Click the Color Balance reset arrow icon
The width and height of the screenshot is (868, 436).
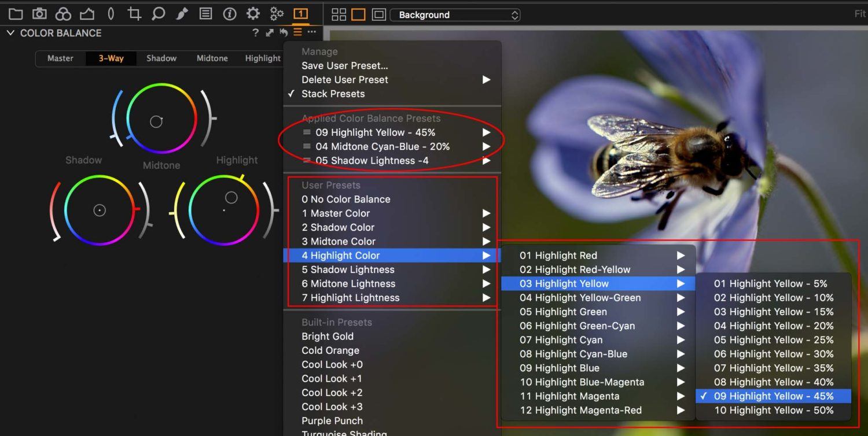(283, 33)
